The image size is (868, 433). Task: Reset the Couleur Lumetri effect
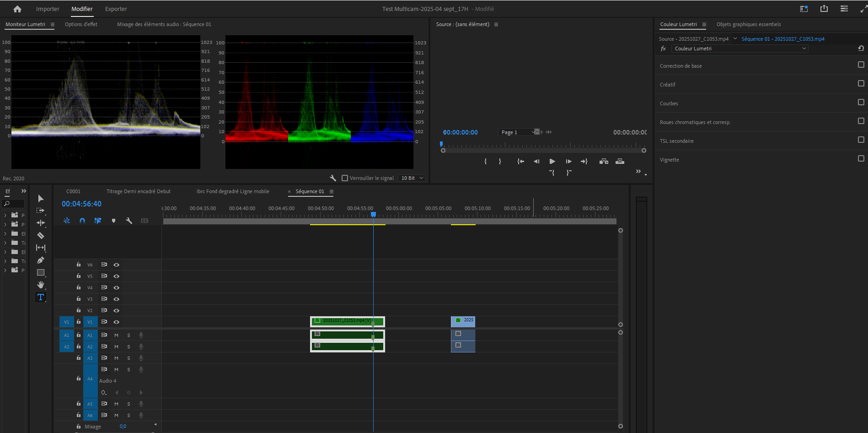tap(861, 49)
